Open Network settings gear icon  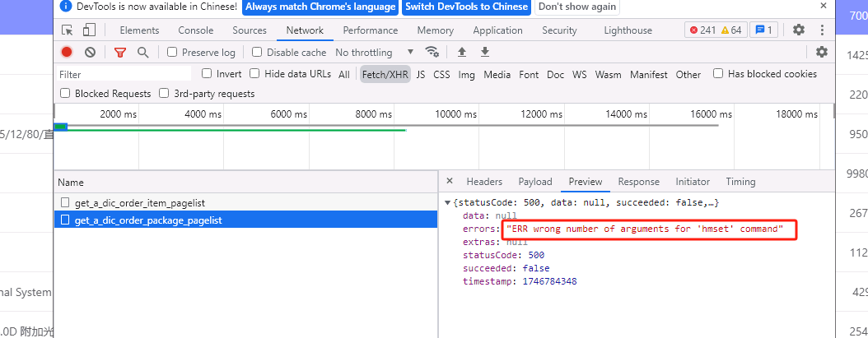pyautogui.click(x=822, y=52)
